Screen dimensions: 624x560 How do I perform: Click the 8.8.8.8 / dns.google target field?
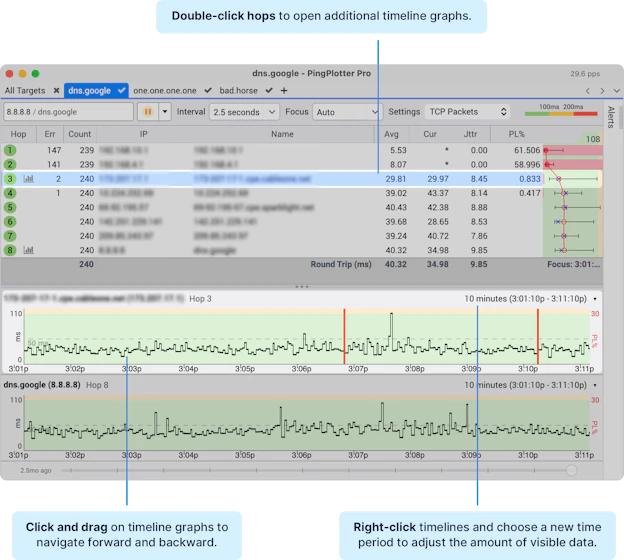[68, 112]
